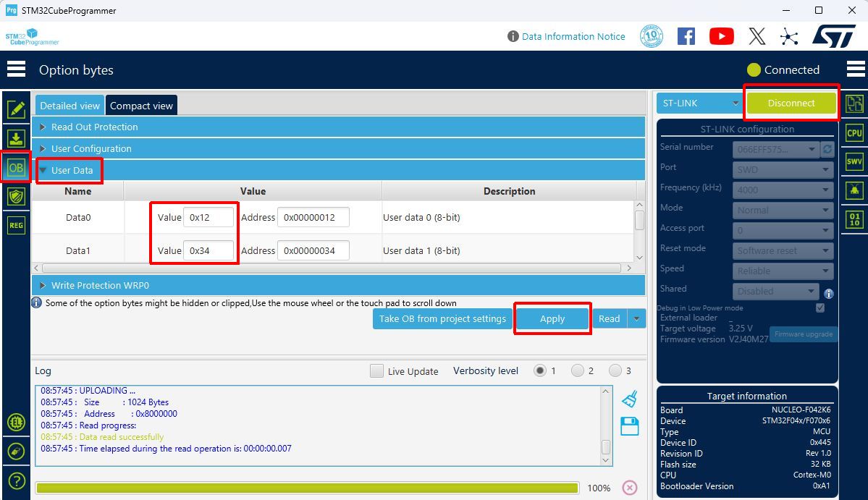Open the circular icon above the help icon
The width and height of the screenshot is (868, 500).
17,452
